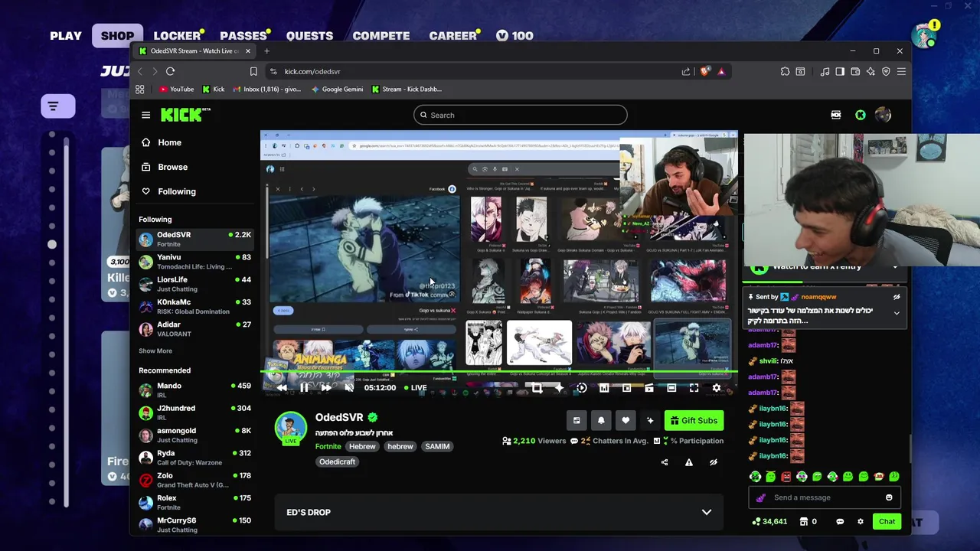Select the COMPETE tab in Fortnite window
Image resolution: width=980 pixels, height=551 pixels.
(381, 35)
